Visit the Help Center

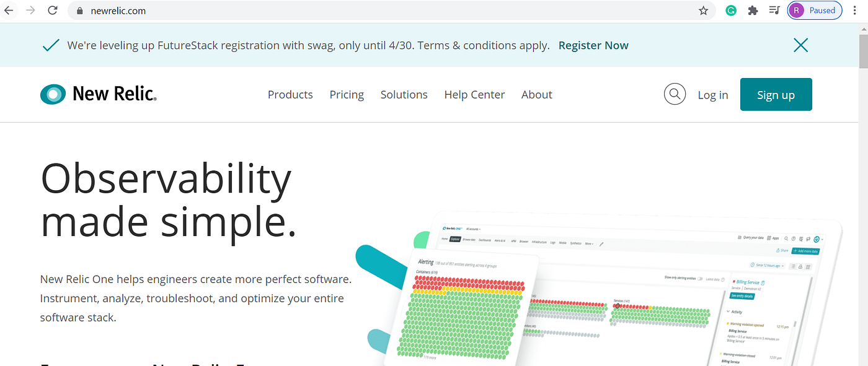474,95
